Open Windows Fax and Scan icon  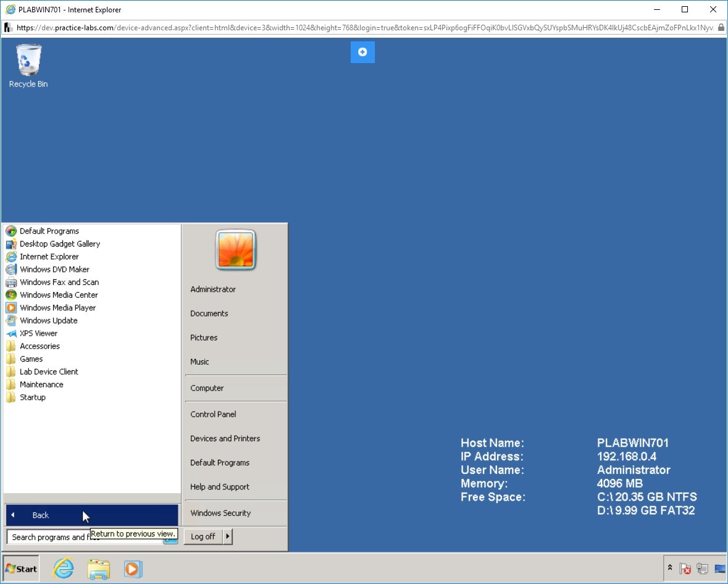click(11, 282)
